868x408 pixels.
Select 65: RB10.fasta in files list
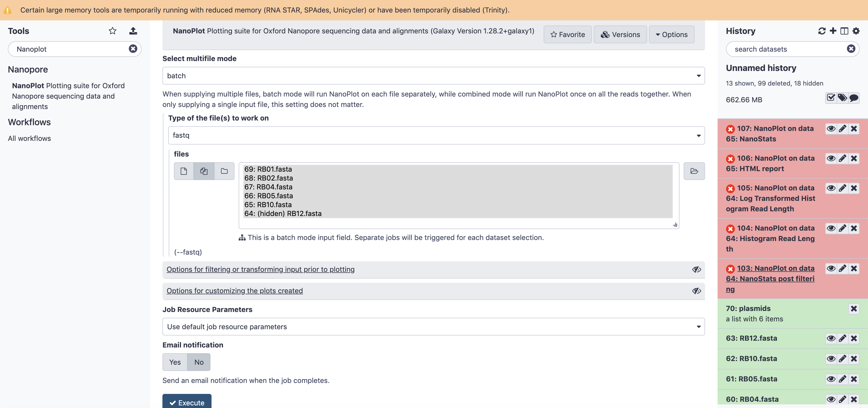pyautogui.click(x=458, y=205)
